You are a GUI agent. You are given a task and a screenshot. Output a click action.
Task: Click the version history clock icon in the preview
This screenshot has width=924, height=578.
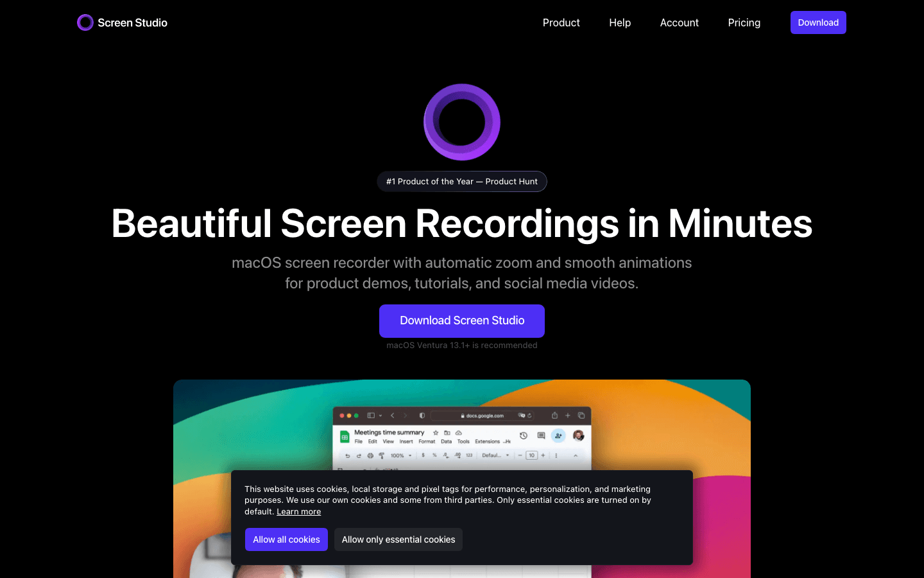coord(524,435)
